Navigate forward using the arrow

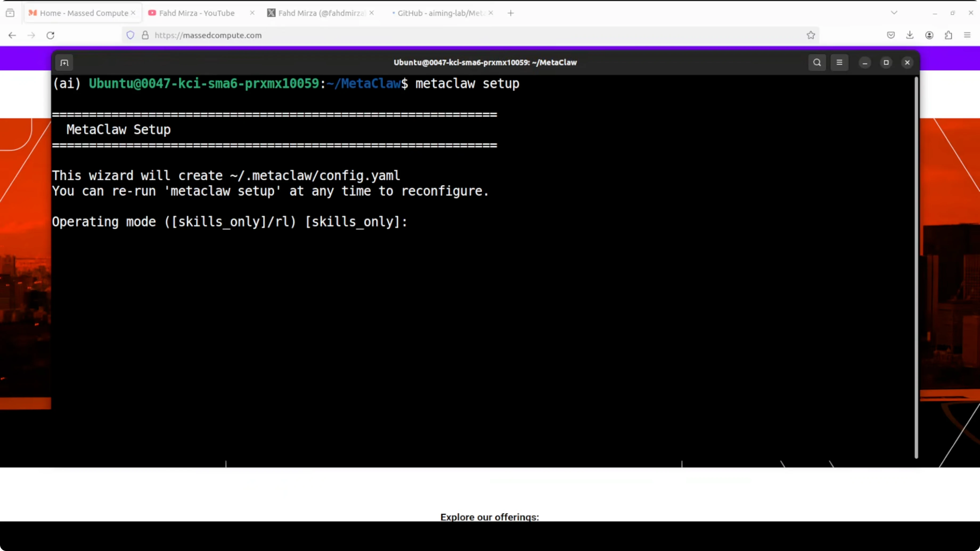(x=31, y=35)
